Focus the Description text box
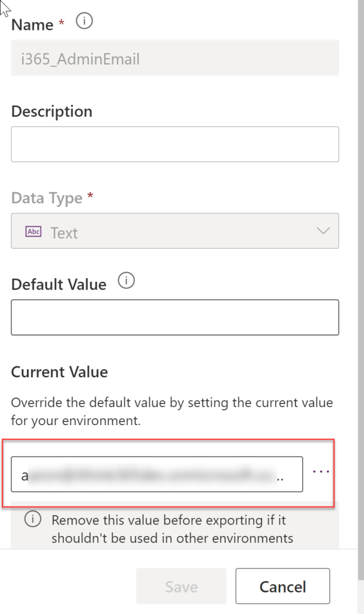Viewport: 364px width, 614px height. (x=175, y=144)
